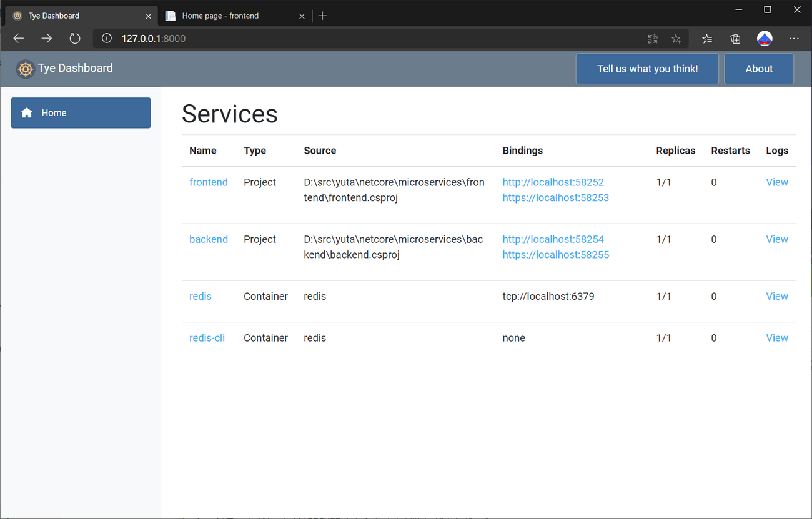Select Home in the sidebar navigation
Viewport: 812px width, 519px height.
(x=81, y=113)
